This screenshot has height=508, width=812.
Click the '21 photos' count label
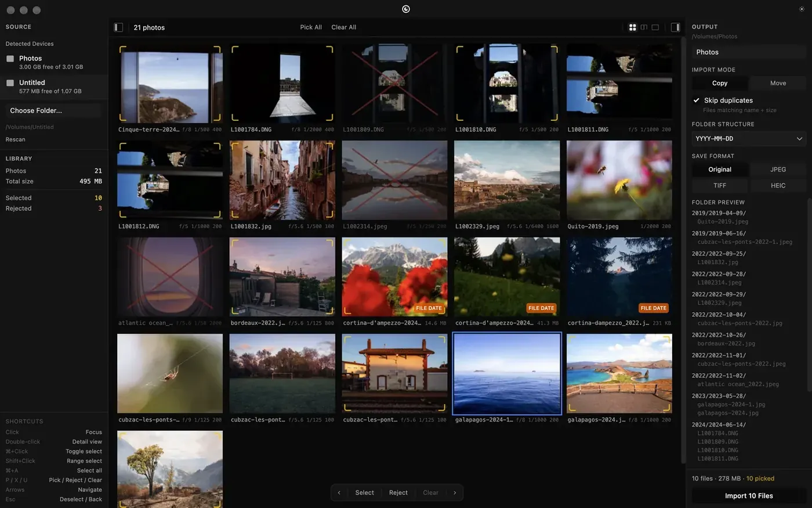click(149, 27)
